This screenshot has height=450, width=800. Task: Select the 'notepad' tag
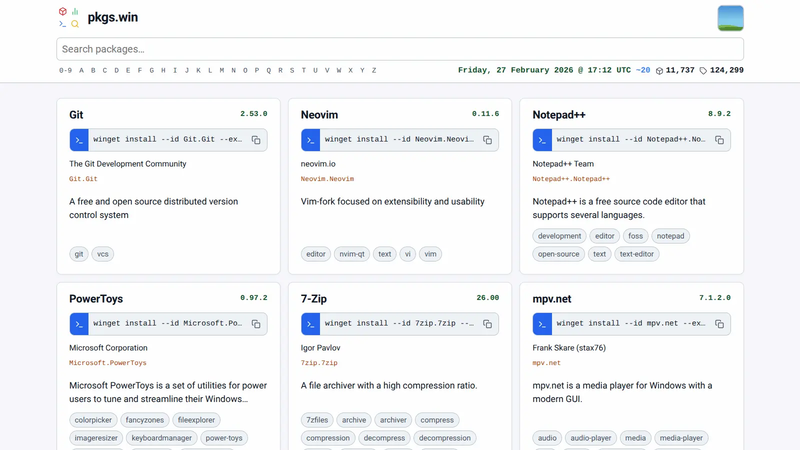point(670,236)
